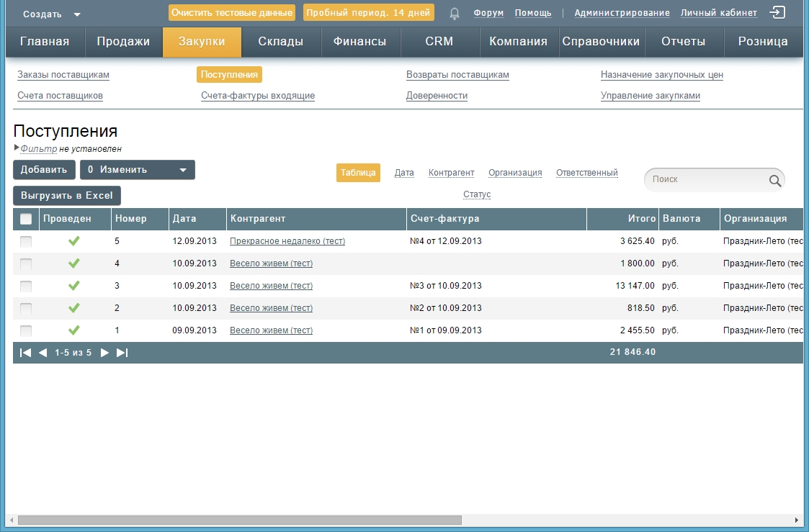
Task: Switch to the Финансы menu tab
Action: 359,42
